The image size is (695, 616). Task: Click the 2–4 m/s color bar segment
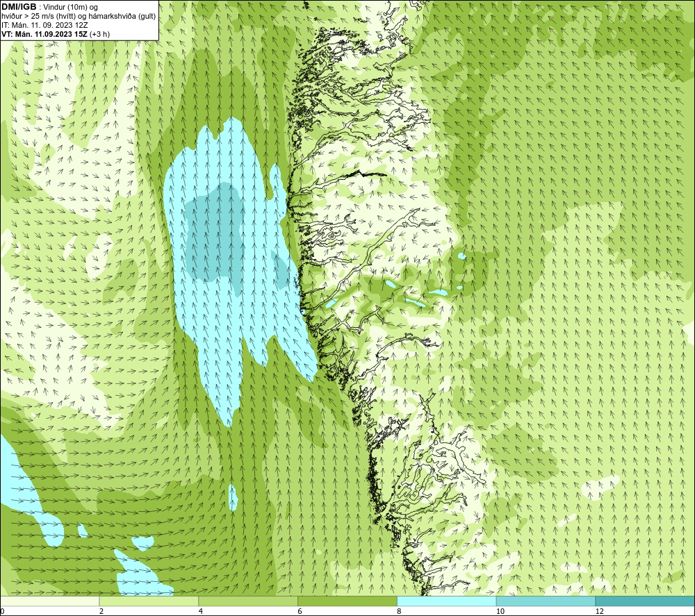(149, 601)
